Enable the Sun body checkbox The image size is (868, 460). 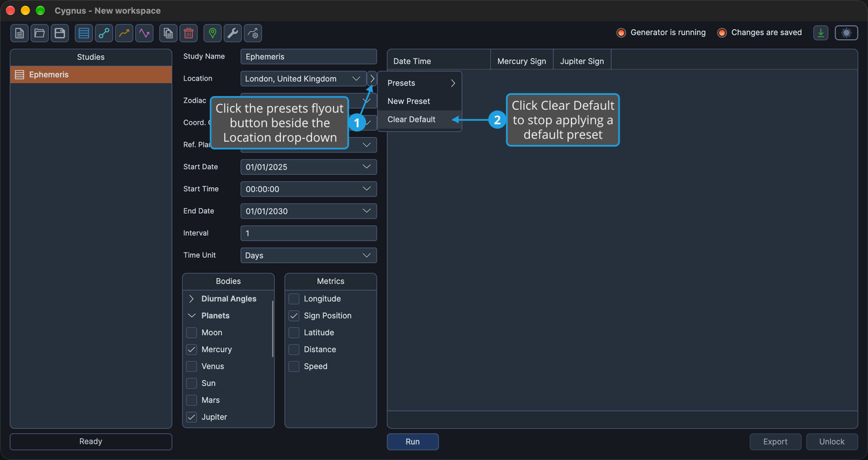(192, 383)
